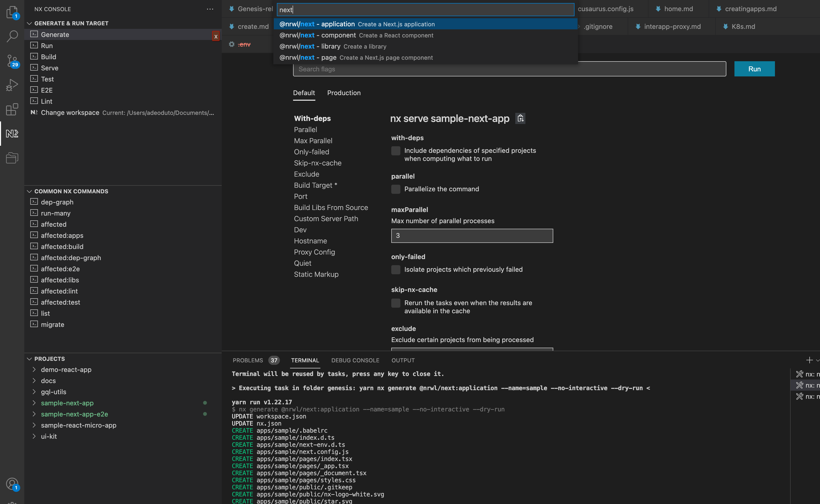Click the list command icon
This screenshot has width=820, height=504.
point(33,312)
